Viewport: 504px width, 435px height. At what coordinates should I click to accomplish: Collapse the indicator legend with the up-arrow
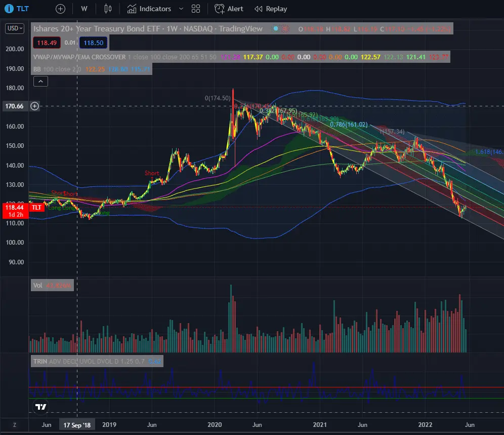pyautogui.click(x=40, y=81)
